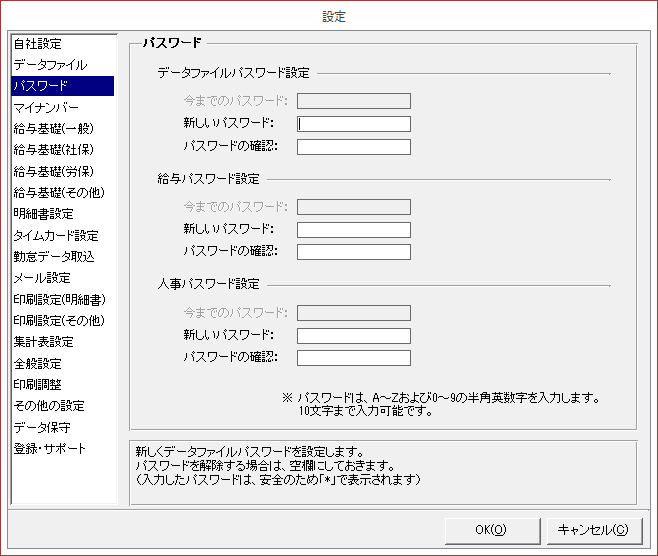Click password confirmation field under データファイルパスワード設定
This screenshot has width=658, height=556.
click(x=354, y=147)
